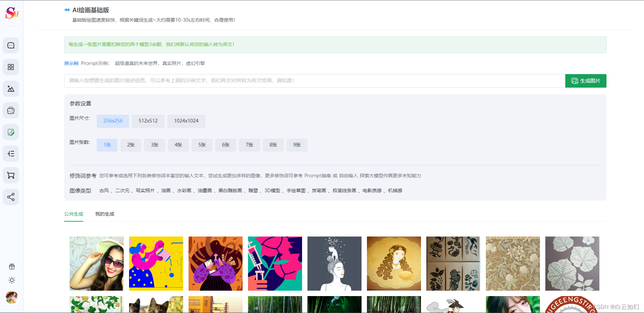
Task: Click the back arrow beside AI绘画基础版
Action: point(67,10)
